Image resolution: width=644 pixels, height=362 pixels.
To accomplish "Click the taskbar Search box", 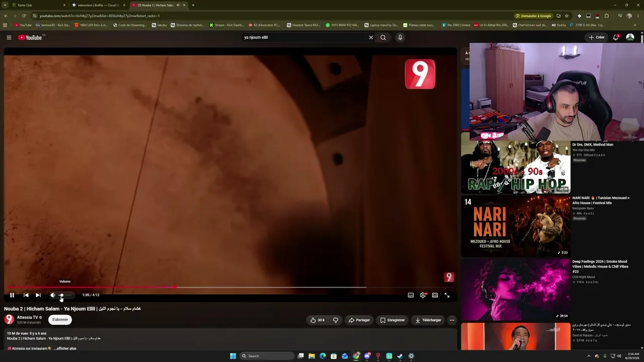I will coord(267,356).
